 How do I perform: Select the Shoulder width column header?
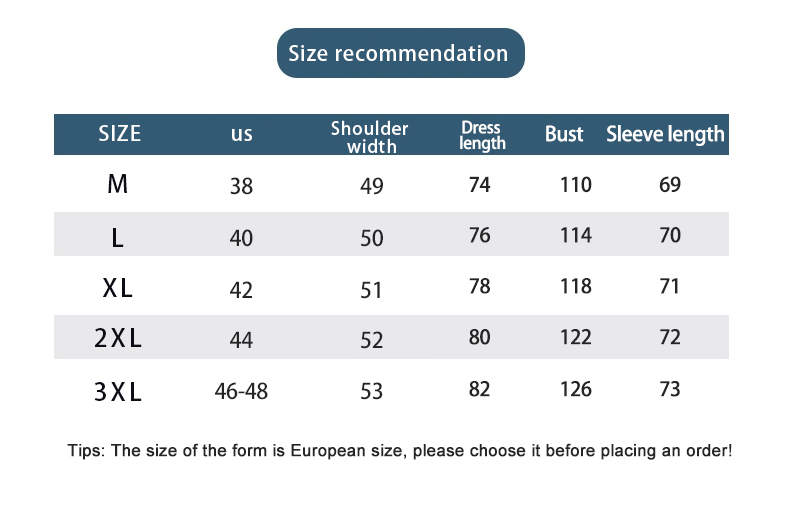click(x=370, y=137)
